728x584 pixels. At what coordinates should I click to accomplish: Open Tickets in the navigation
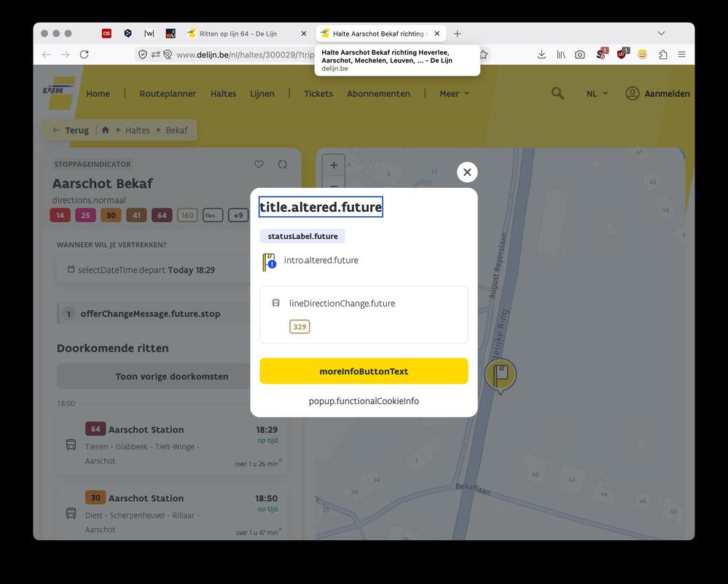tap(318, 94)
